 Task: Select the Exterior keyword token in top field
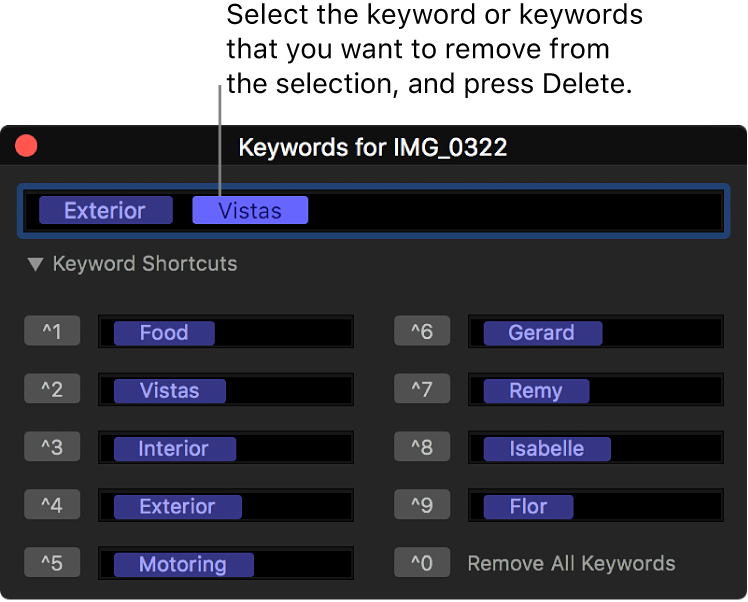(104, 211)
